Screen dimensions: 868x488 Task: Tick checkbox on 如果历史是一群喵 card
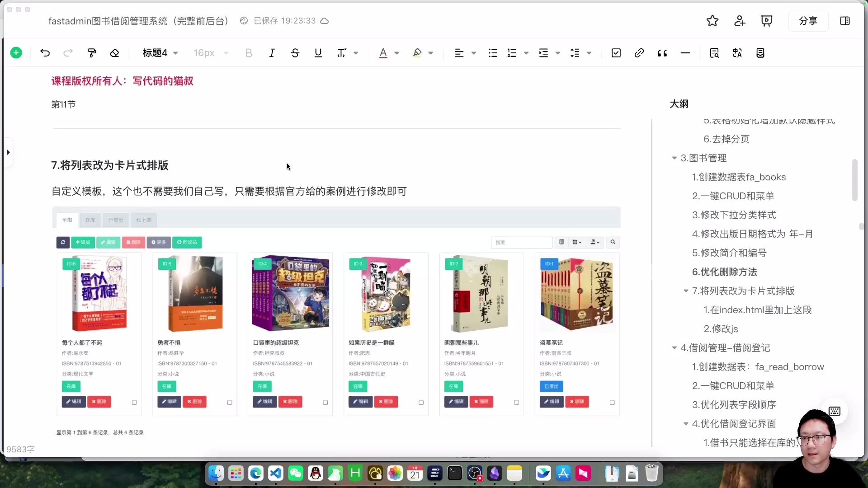421,402
